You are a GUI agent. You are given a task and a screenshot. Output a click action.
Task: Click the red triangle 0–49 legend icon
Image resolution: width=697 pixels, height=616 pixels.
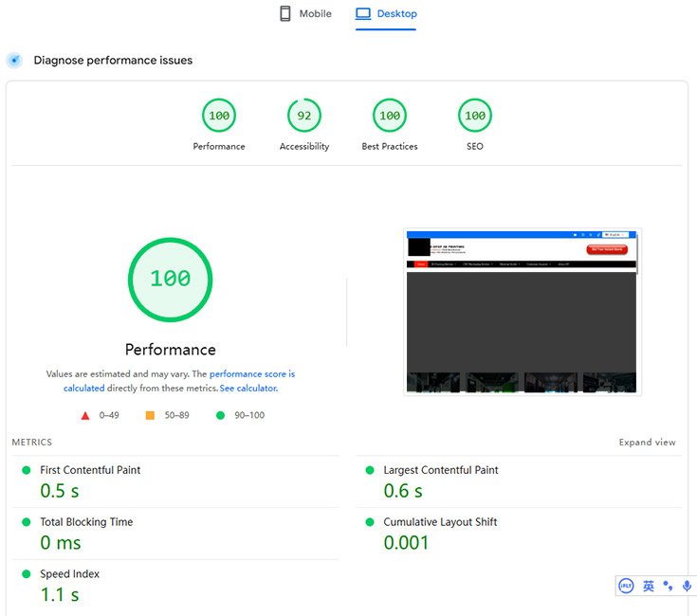85,416
